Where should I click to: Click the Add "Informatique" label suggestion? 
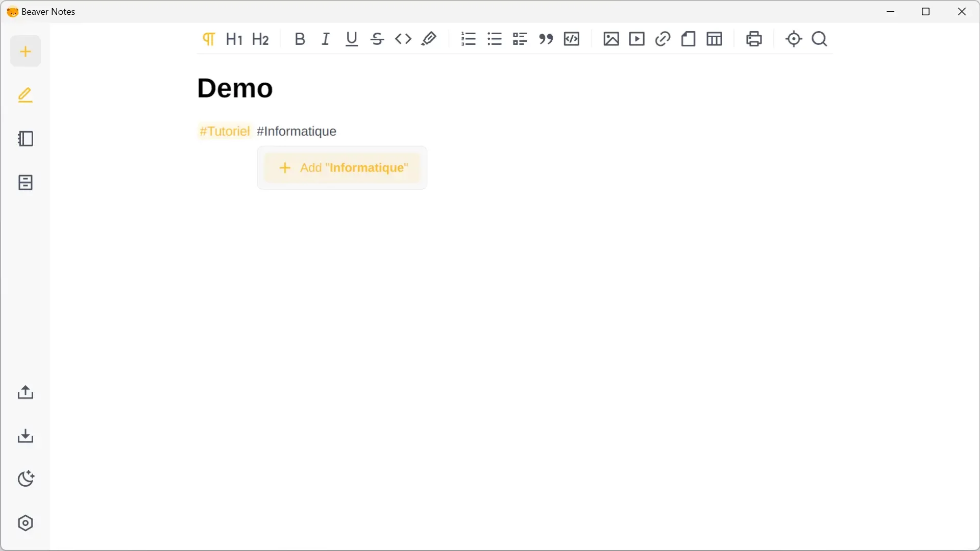coord(342,168)
